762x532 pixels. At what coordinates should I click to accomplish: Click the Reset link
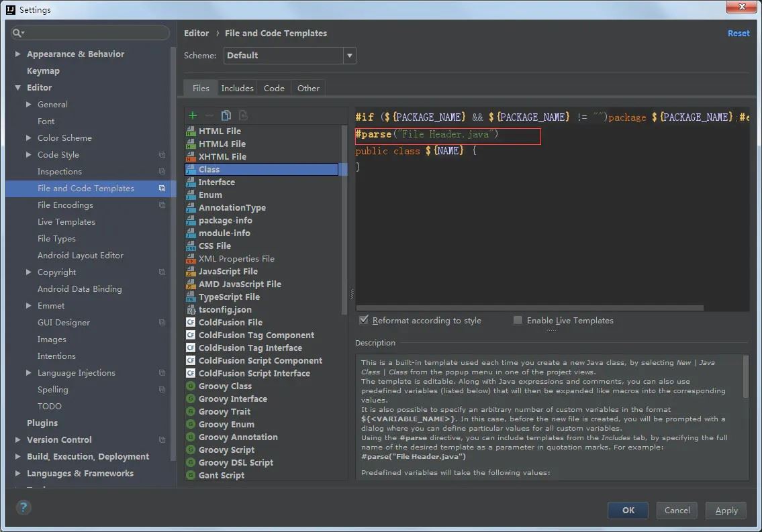point(739,33)
